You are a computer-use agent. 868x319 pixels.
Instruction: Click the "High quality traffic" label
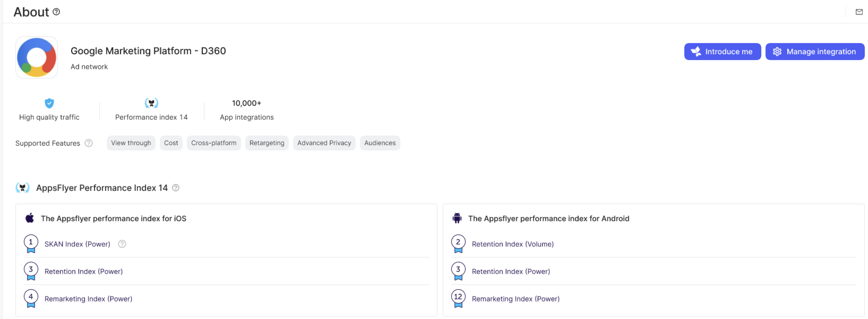tap(49, 117)
